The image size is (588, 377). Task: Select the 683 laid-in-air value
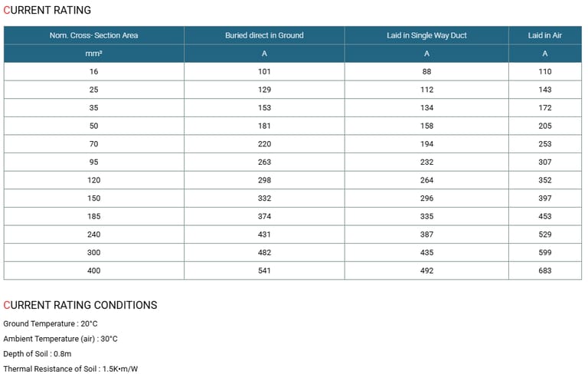click(x=544, y=270)
